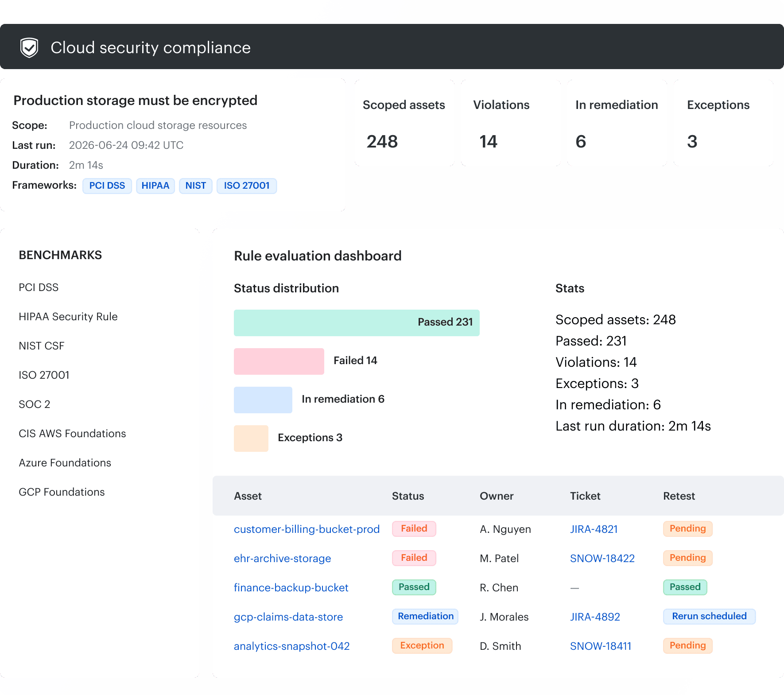The height and width of the screenshot is (695, 784).
Task: Sort table by Status column header
Action: [x=408, y=496]
